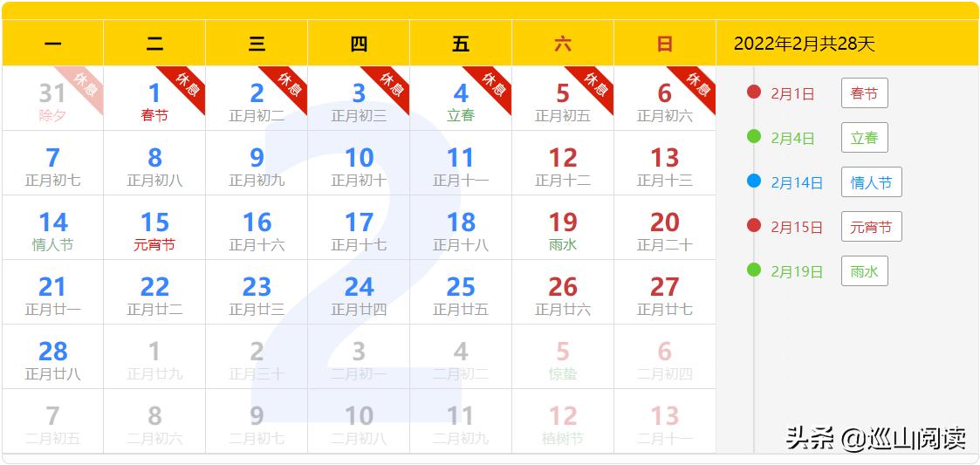
Task: Select the date 7 正月初七
Action: pos(53,163)
